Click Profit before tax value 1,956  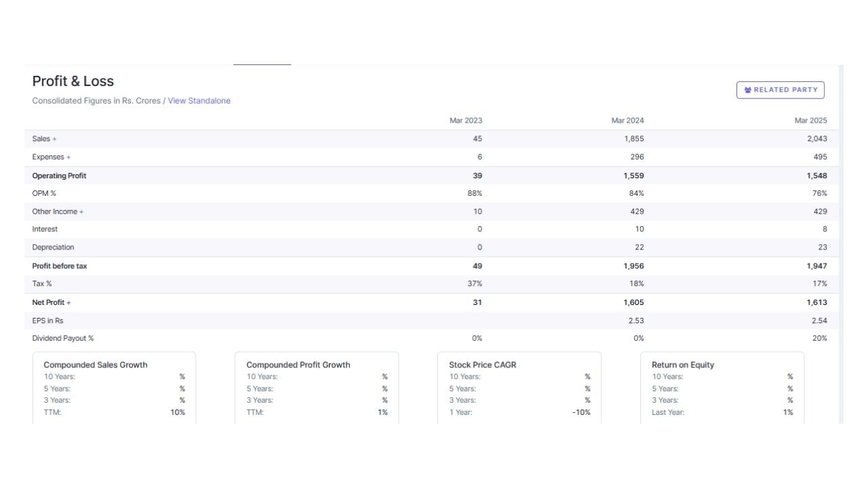pos(633,266)
